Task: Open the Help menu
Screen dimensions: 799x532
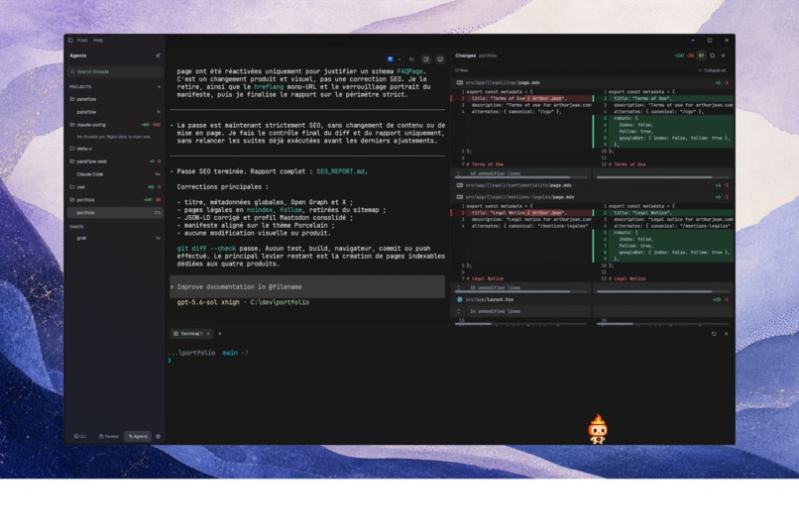Action: (98, 41)
